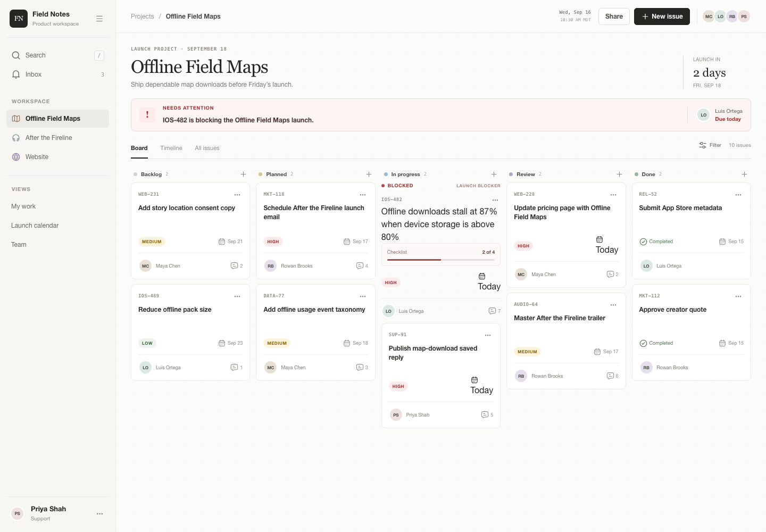
Task: Click After the Fireline headphones icon
Action: tap(16, 138)
